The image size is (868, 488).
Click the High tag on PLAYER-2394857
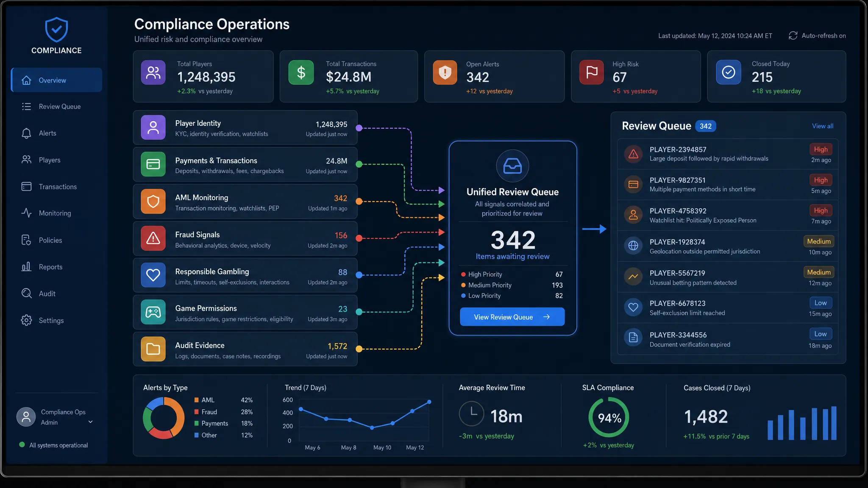821,149
